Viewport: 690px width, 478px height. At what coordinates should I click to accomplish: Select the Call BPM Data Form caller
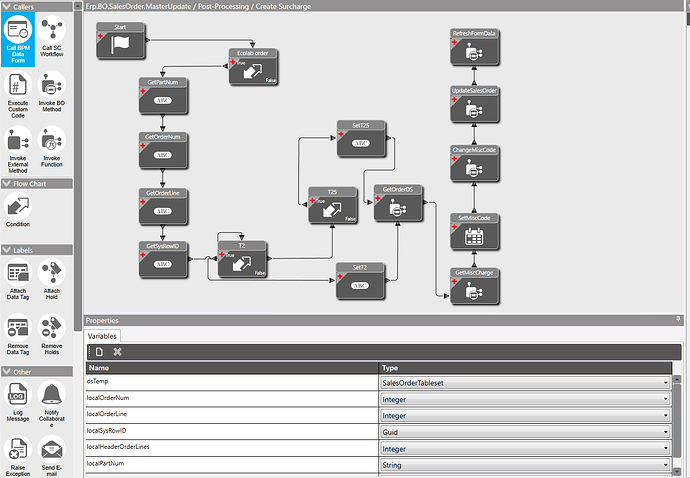coord(18,40)
